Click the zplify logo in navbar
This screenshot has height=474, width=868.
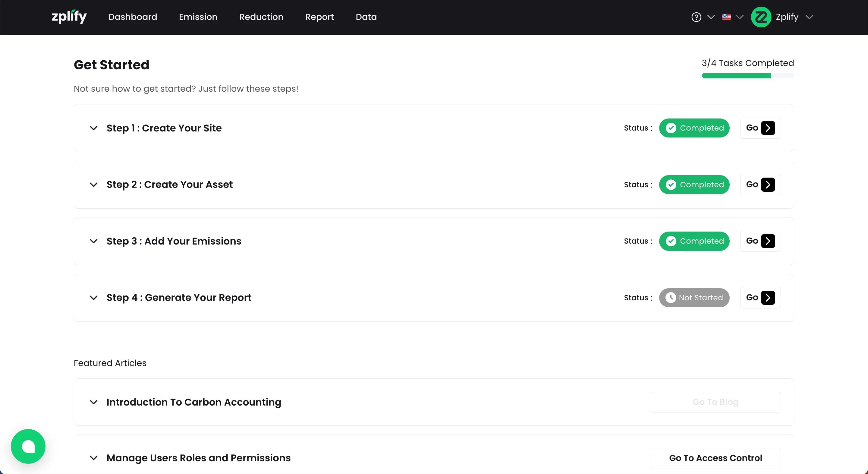click(69, 17)
